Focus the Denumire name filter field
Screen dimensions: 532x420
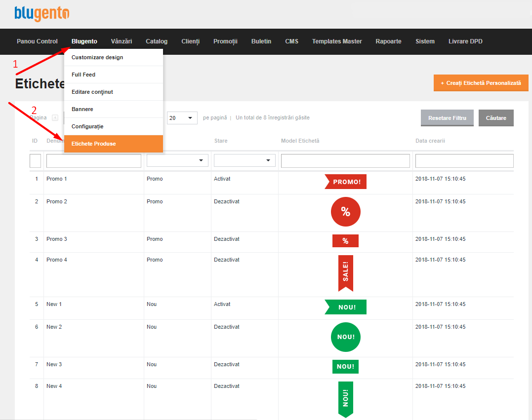94,161
